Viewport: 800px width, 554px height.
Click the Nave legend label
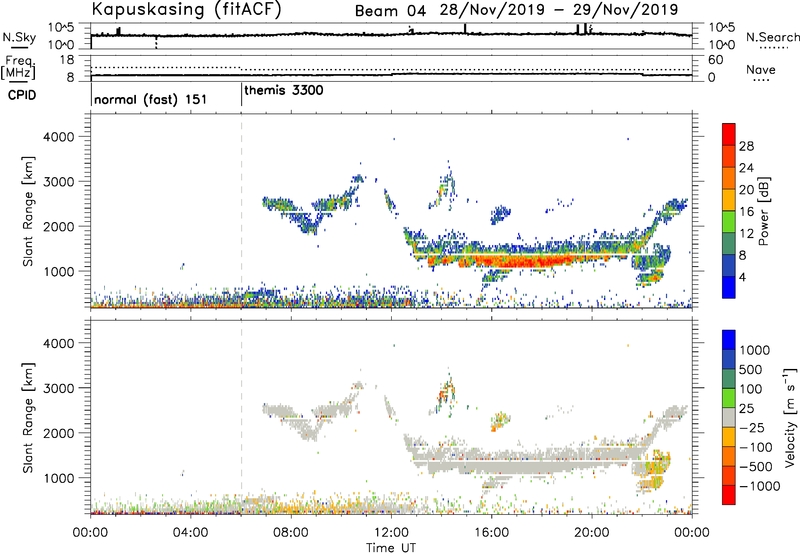pos(761,70)
